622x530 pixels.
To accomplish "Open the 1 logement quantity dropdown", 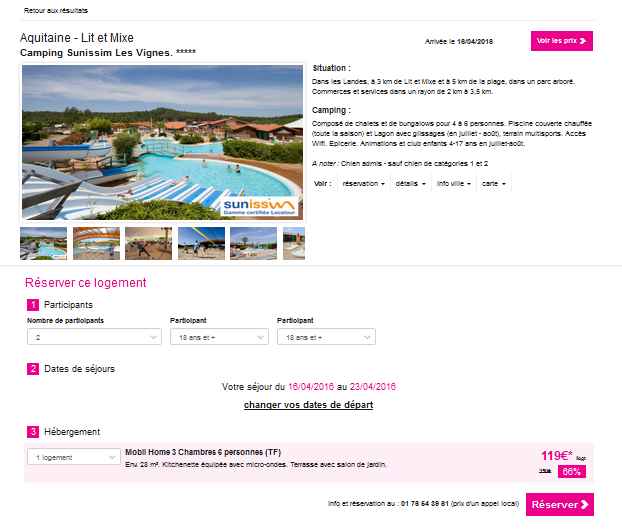I will click(x=74, y=457).
